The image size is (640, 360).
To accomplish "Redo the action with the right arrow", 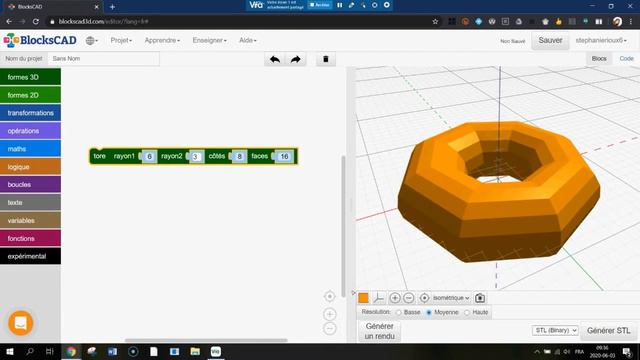I will (296, 59).
